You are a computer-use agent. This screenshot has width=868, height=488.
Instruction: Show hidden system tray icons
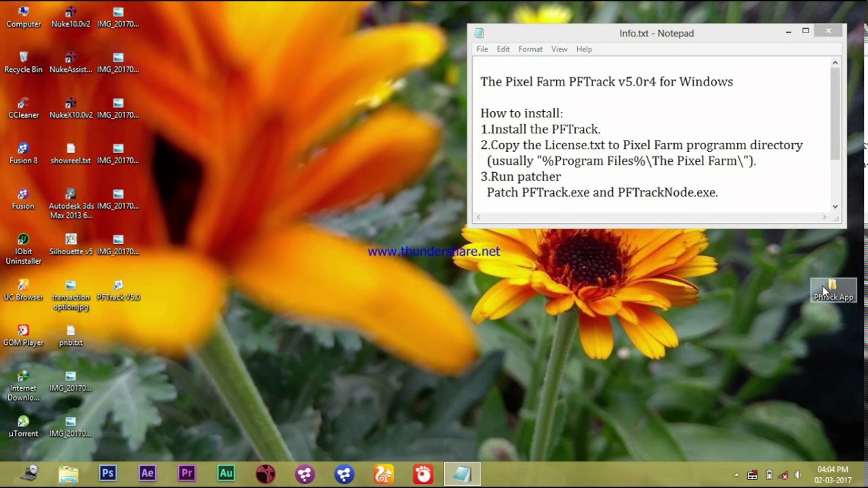tap(736, 475)
